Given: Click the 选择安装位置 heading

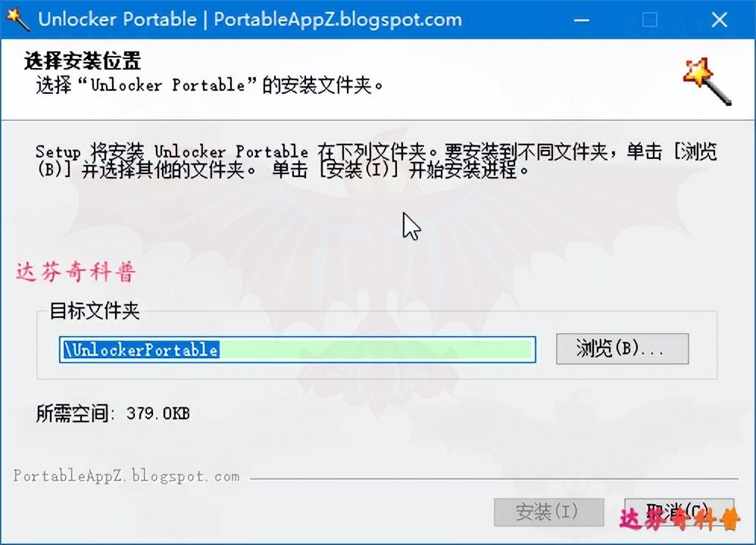Looking at the screenshot, I should coord(83,61).
